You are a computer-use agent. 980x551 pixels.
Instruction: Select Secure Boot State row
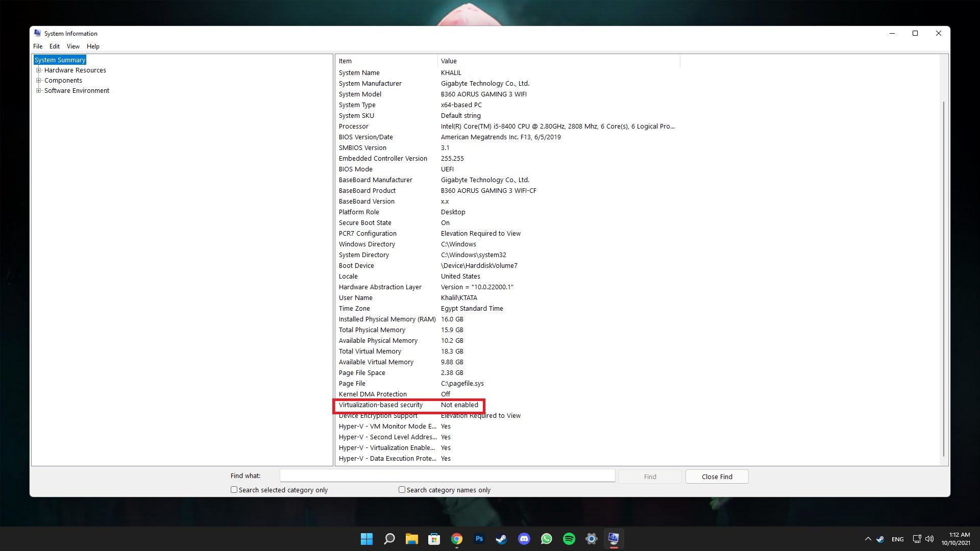click(x=508, y=222)
